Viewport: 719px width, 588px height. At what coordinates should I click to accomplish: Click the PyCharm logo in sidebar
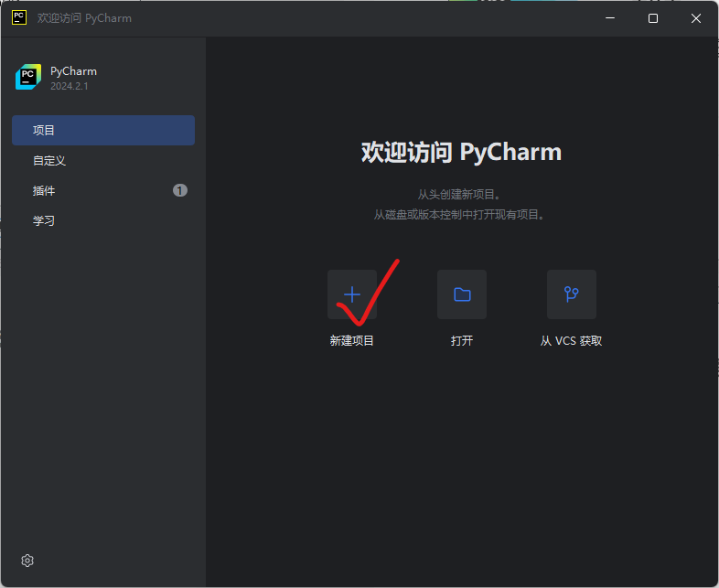click(x=28, y=77)
